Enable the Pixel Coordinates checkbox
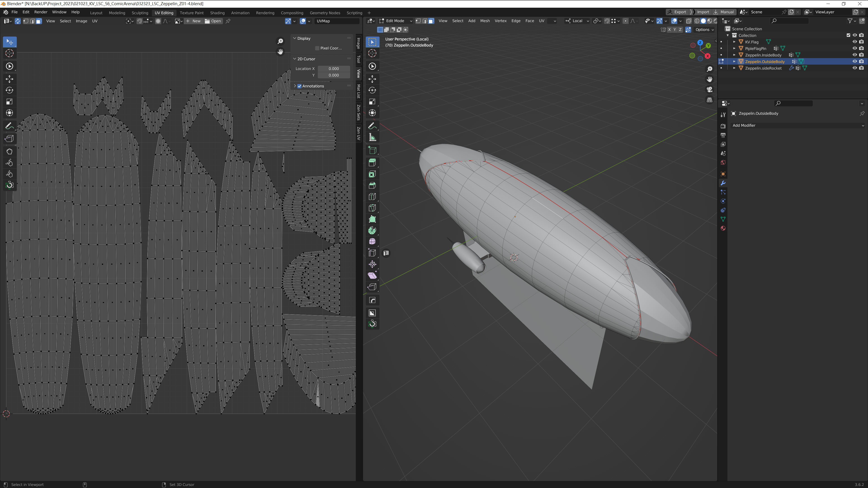 [x=317, y=48]
